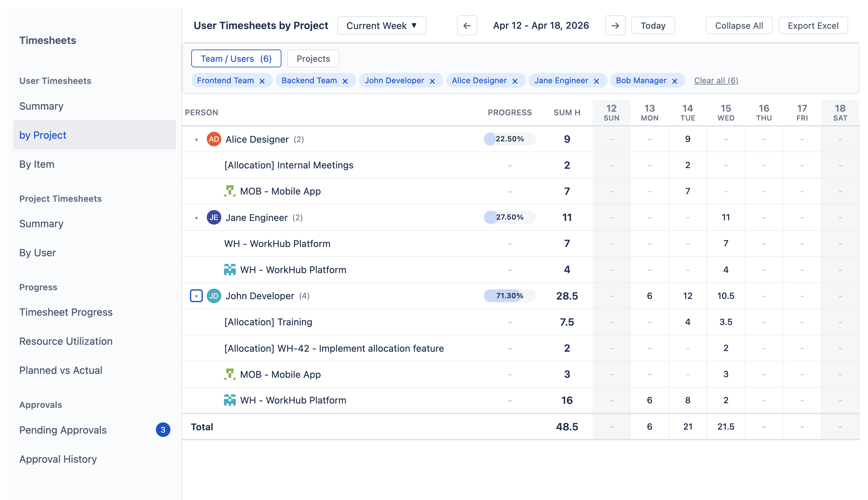Click the WH WorkHub Platform icon under Jane Engineer

tap(230, 269)
